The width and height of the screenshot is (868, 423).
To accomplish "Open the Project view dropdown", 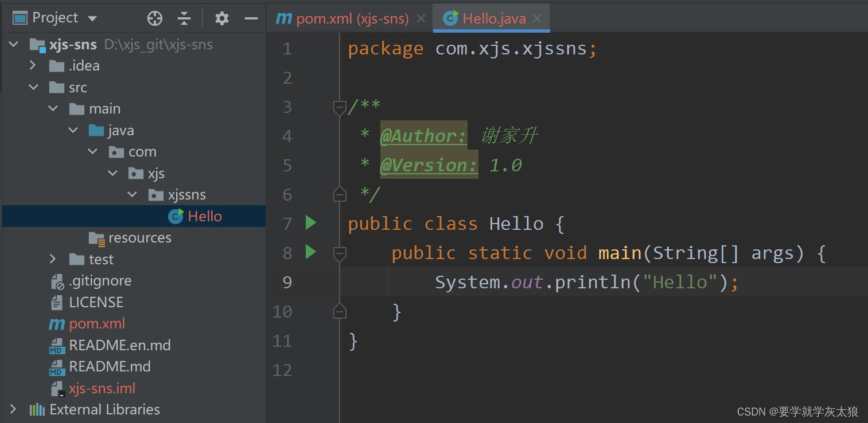I will tap(92, 18).
